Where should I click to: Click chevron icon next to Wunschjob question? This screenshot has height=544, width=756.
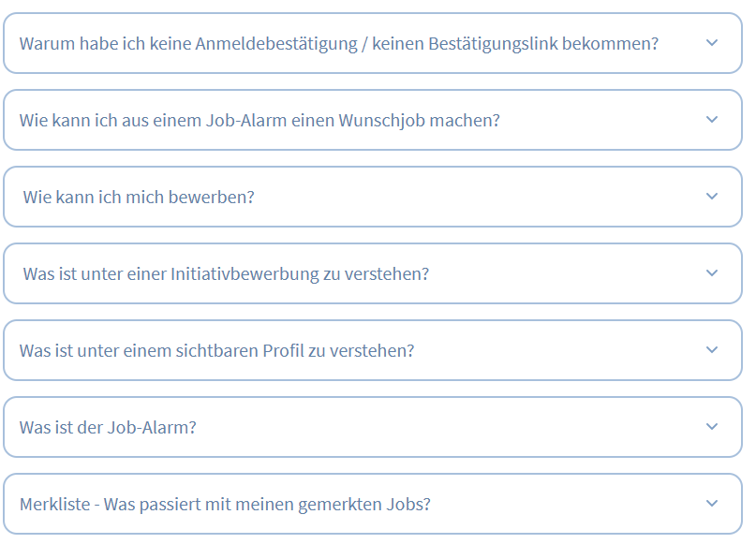pos(712,120)
